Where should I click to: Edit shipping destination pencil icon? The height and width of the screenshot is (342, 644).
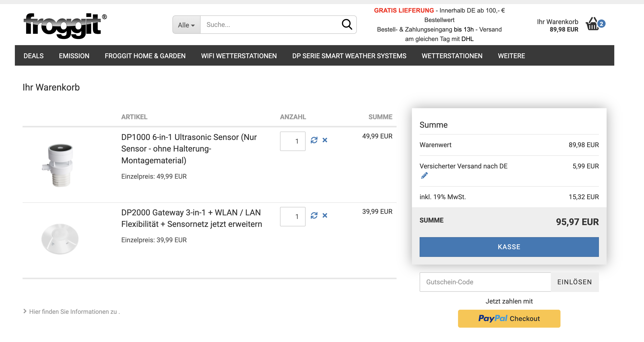pos(424,176)
